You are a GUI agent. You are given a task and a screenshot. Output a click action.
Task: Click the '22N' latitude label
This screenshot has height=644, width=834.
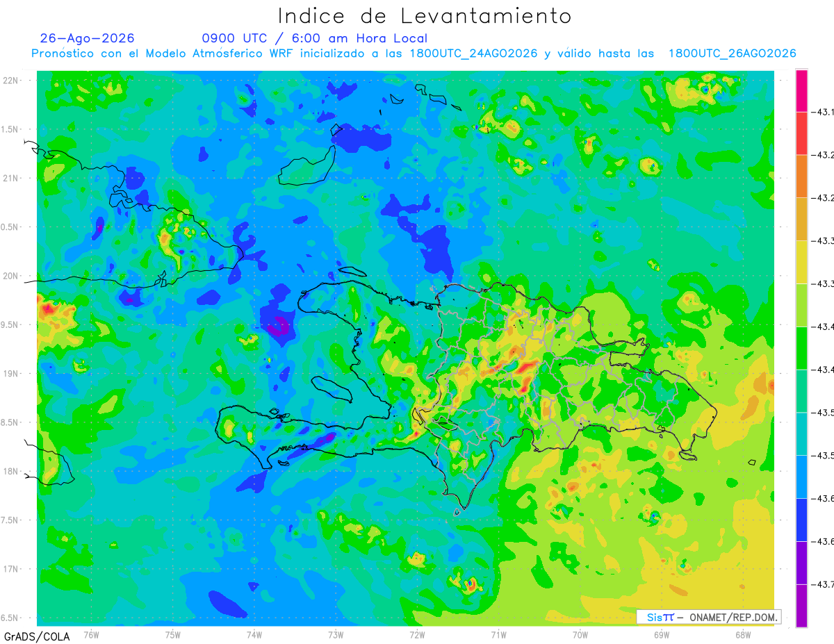click(x=10, y=81)
